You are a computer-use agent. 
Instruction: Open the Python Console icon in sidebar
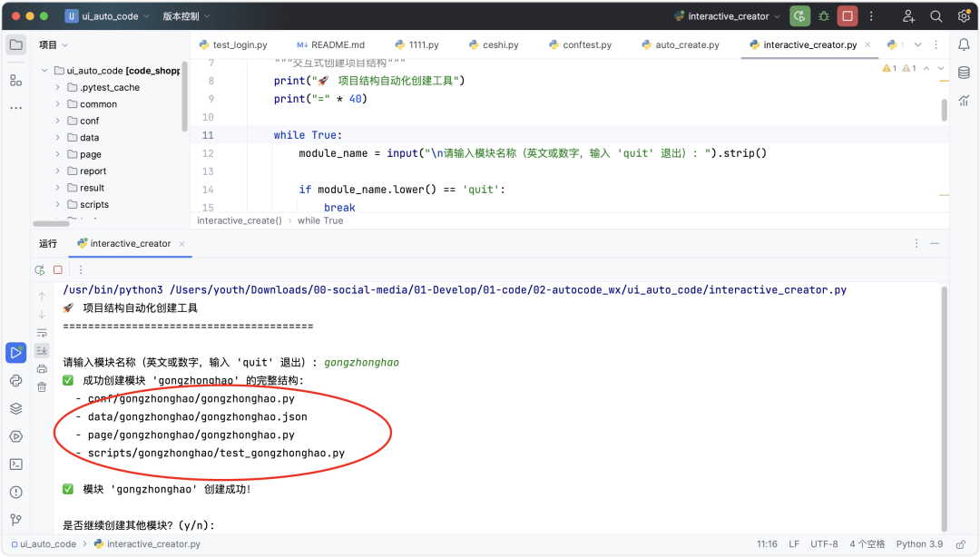(x=16, y=381)
